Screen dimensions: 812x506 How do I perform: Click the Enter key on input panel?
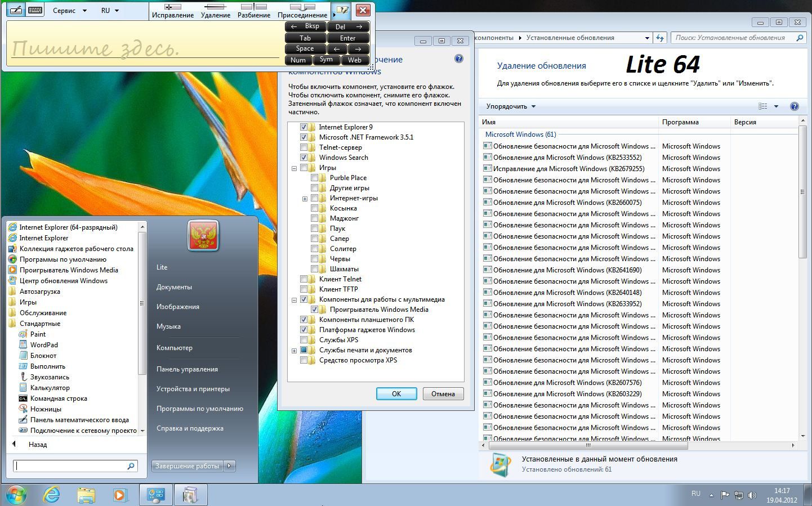(x=348, y=38)
